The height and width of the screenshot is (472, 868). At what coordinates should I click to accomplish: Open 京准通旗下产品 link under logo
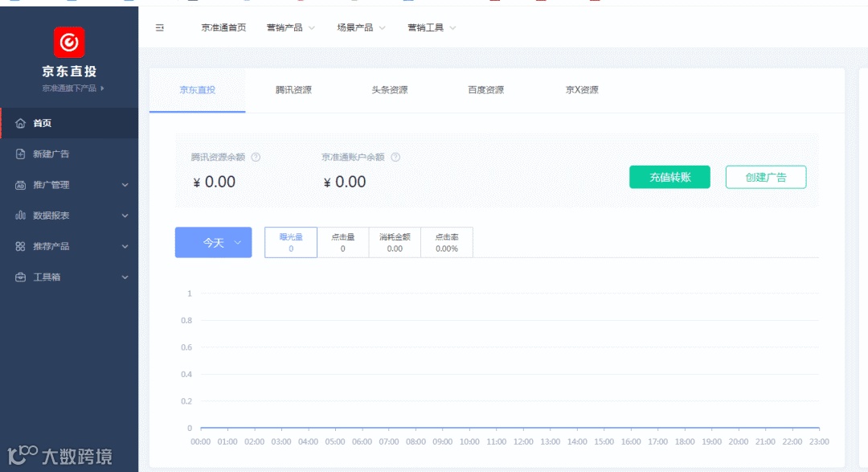coord(73,88)
